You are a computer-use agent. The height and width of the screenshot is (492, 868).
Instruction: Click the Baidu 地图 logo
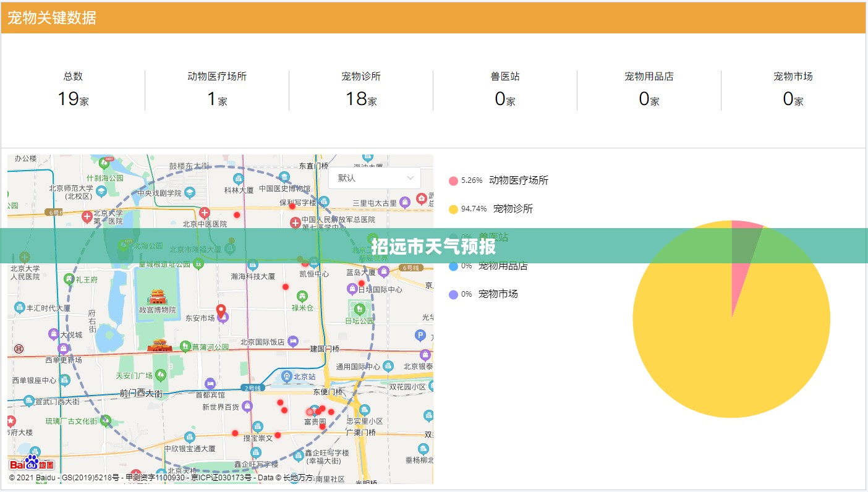click(32, 464)
